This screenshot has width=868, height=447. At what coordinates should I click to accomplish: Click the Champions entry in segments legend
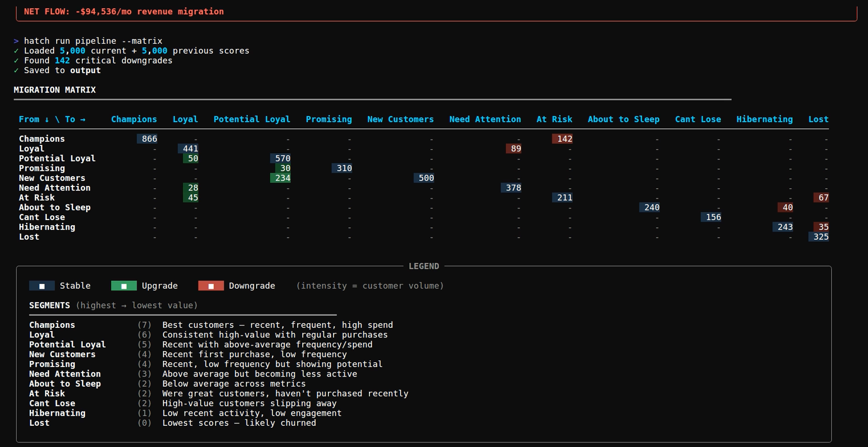(52, 325)
